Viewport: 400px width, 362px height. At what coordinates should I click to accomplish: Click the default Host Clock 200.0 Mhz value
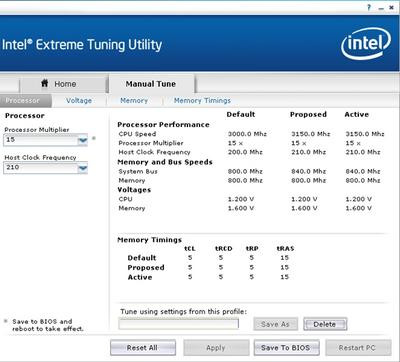(245, 152)
